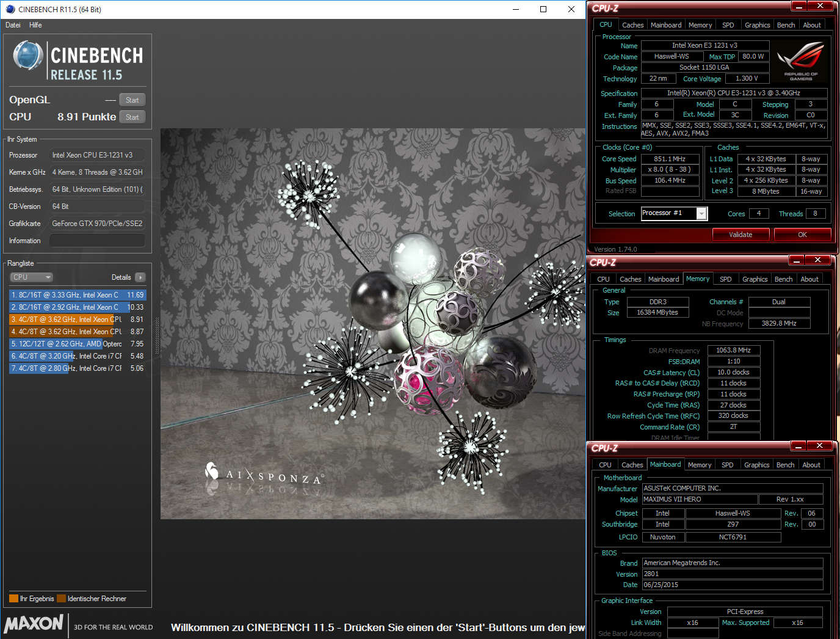Open Memory tab in bottom CPU-Z window
Image resolution: width=840 pixels, height=639 pixels.
[x=700, y=465]
